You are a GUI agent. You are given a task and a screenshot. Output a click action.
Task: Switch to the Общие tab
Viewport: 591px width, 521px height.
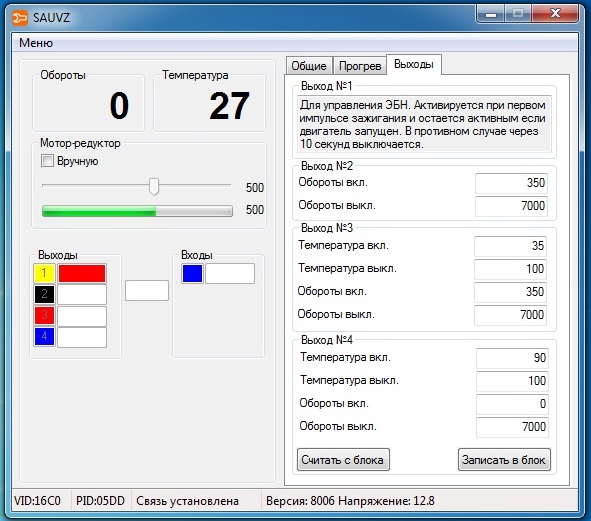click(x=309, y=66)
